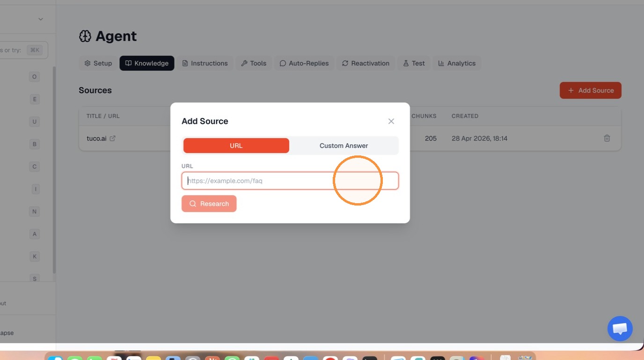The image size is (644, 360).
Task: Expand the sidebar chevron dropdown at top
Action: click(x=41, y=19)
